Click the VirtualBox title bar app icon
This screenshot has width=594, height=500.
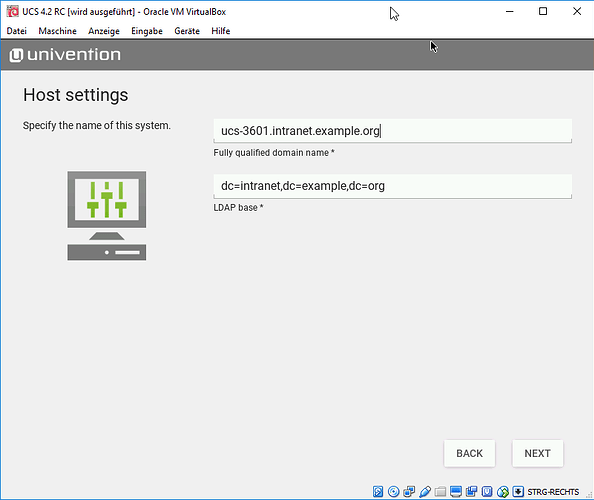(x=13, y=11)
